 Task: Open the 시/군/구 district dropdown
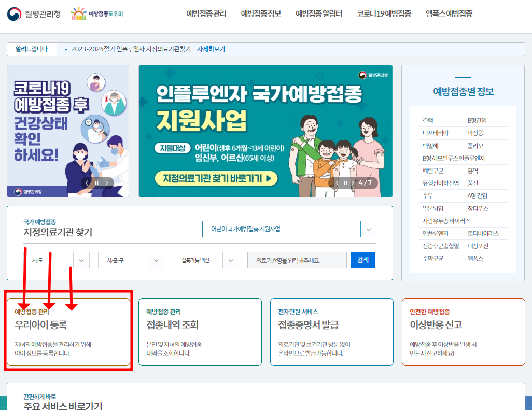coord(131,260)
